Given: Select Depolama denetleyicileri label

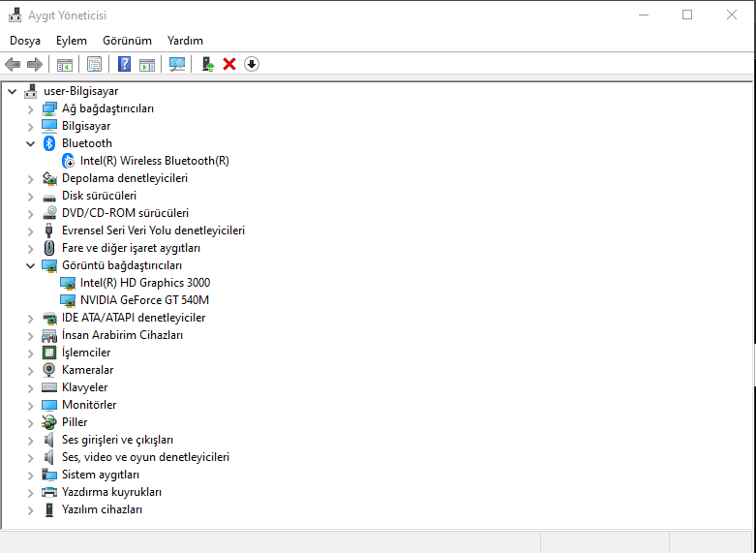Looking at the screenshot, I should [125, 178].
